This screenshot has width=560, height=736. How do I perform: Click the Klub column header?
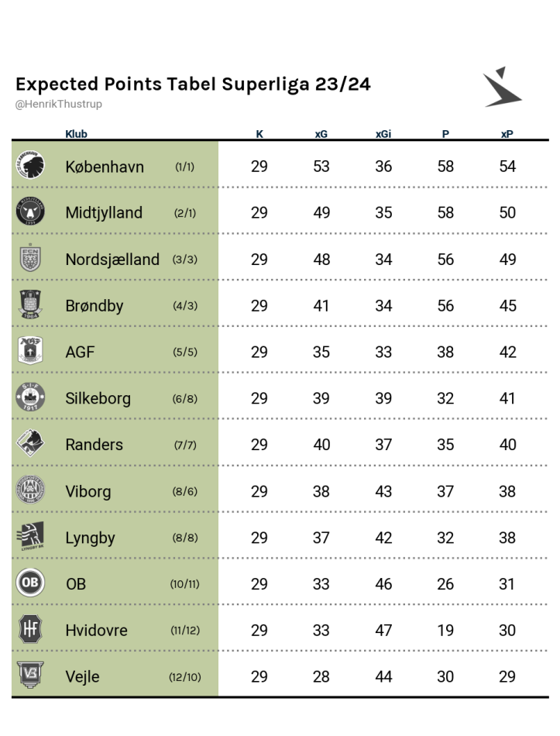(76, 134)
